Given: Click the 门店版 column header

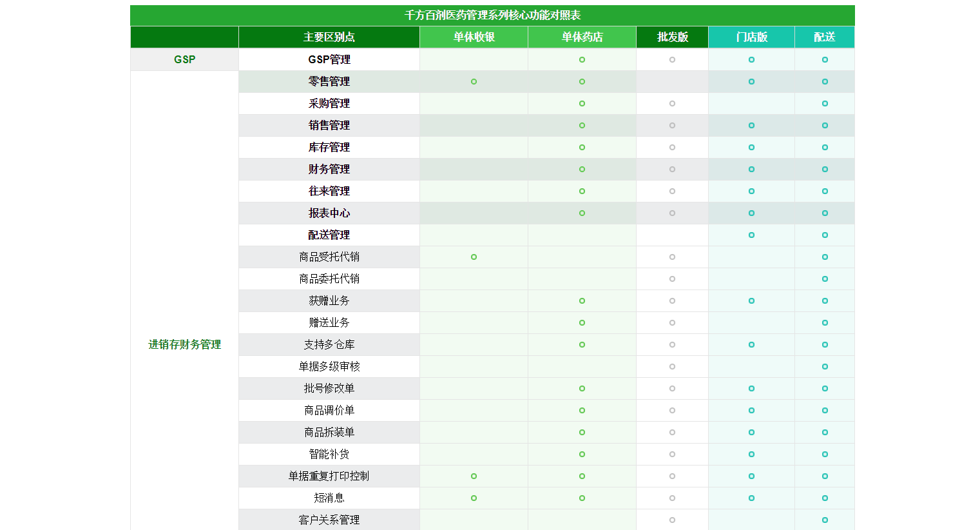Looking at the screenshot, I should coord(751,37).
